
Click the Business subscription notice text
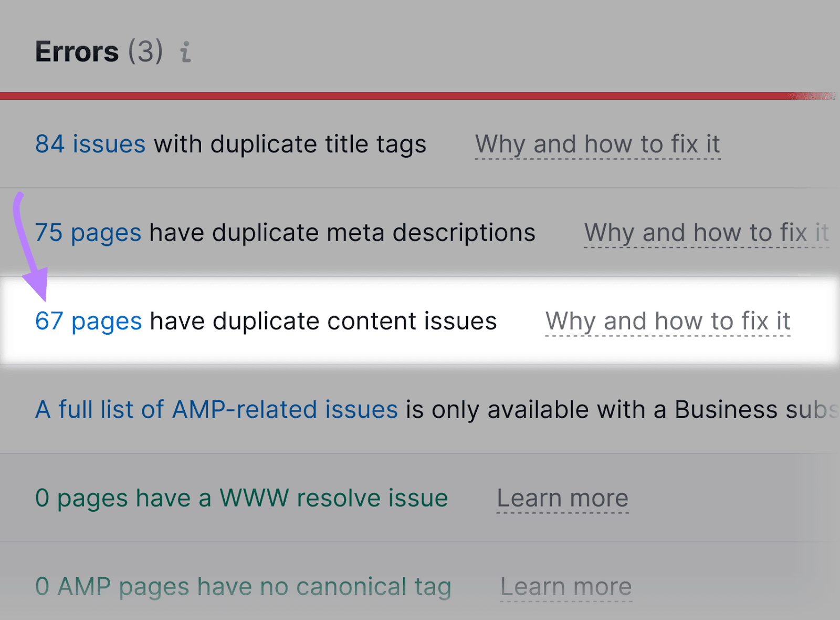coord(619,409)
